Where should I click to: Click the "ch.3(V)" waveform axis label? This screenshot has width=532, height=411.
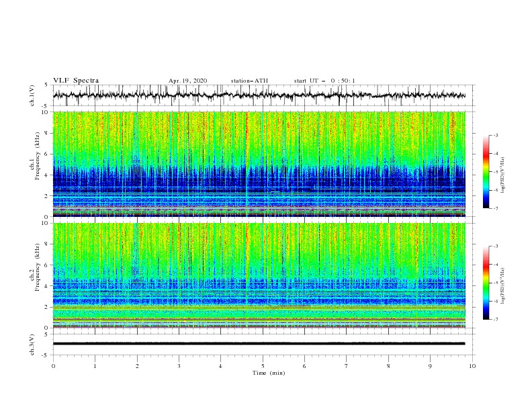[x=32, y=345]
